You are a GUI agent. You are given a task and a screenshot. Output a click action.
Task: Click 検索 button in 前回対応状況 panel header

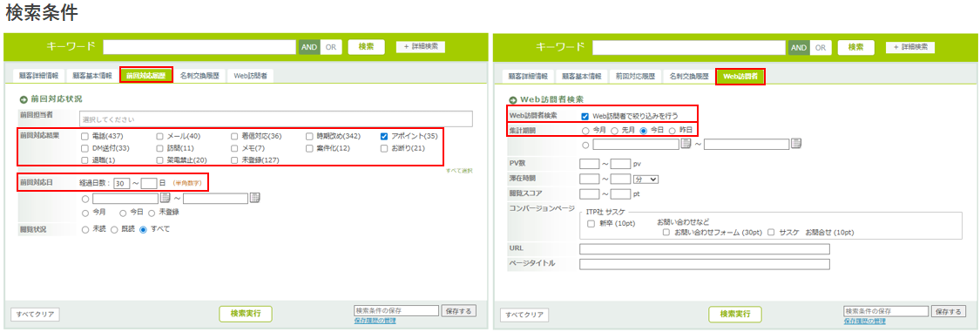366,47
